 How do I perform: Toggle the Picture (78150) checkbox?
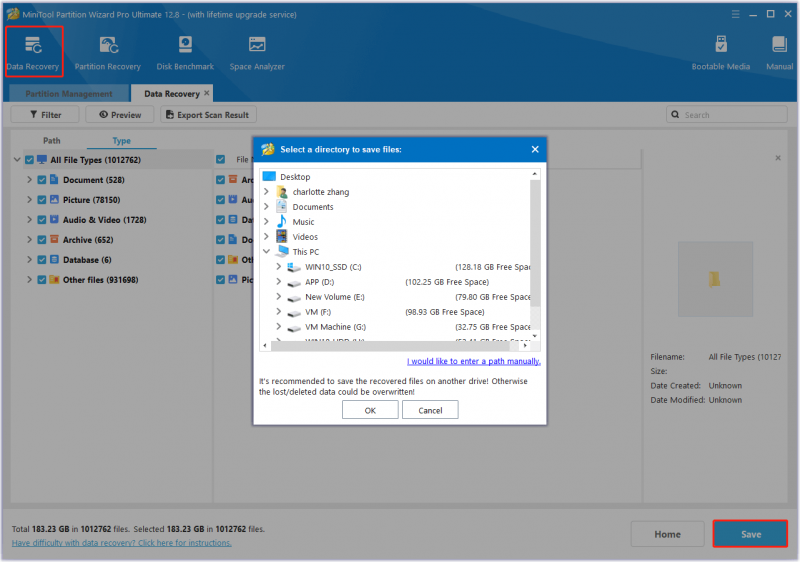42,200
